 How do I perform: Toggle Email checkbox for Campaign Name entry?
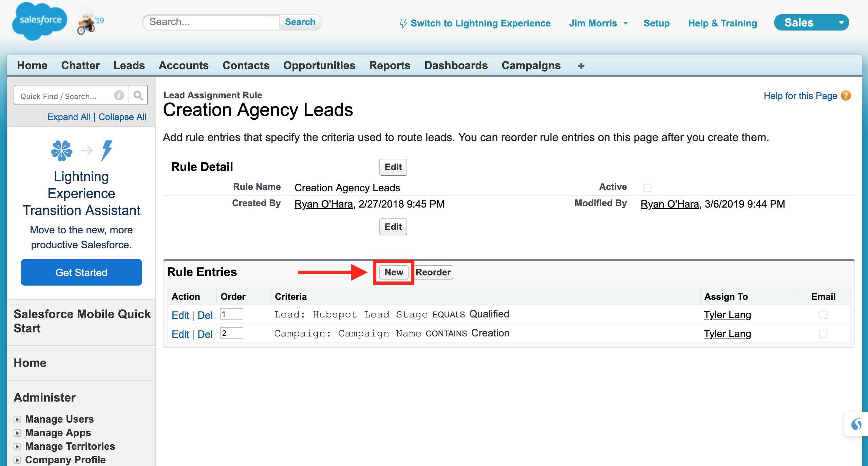tap(823, 334)
